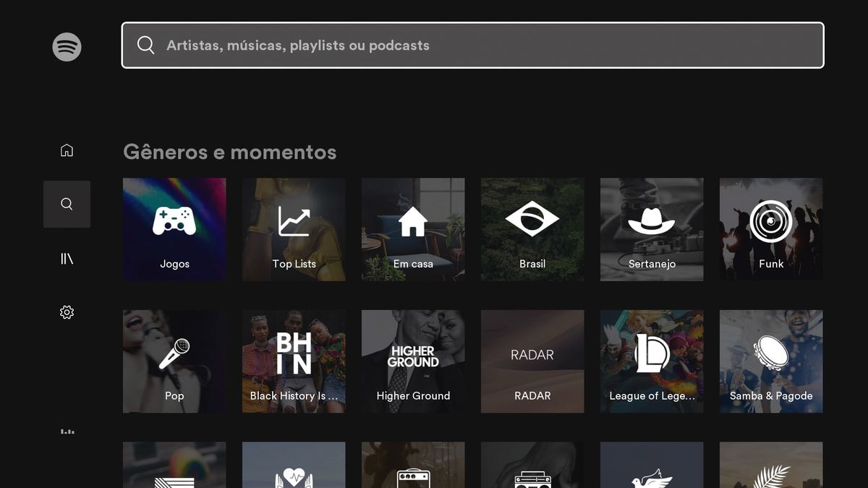The width and height of the screenshot is (868, 488).
Task: Click the search input field
Action: [472, 45]
